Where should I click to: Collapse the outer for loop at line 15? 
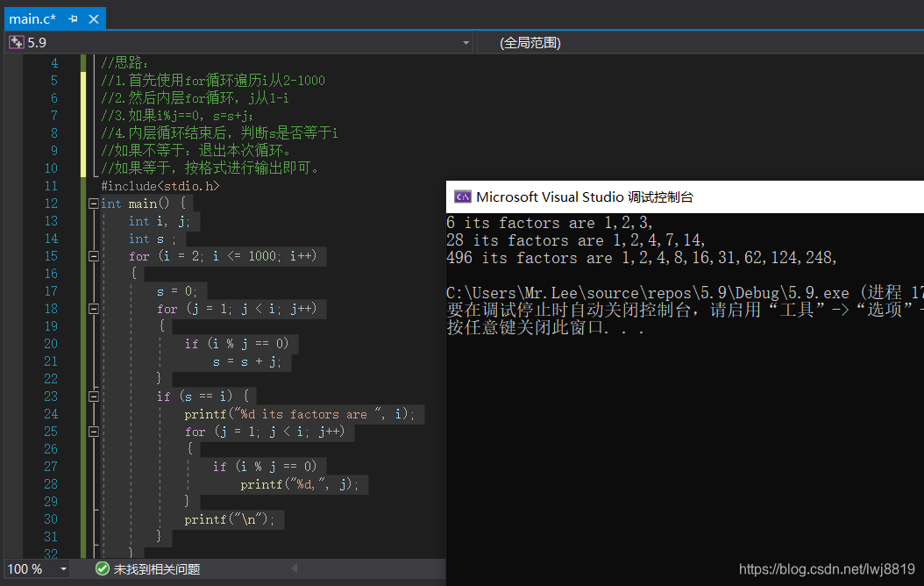coord(93,256)
